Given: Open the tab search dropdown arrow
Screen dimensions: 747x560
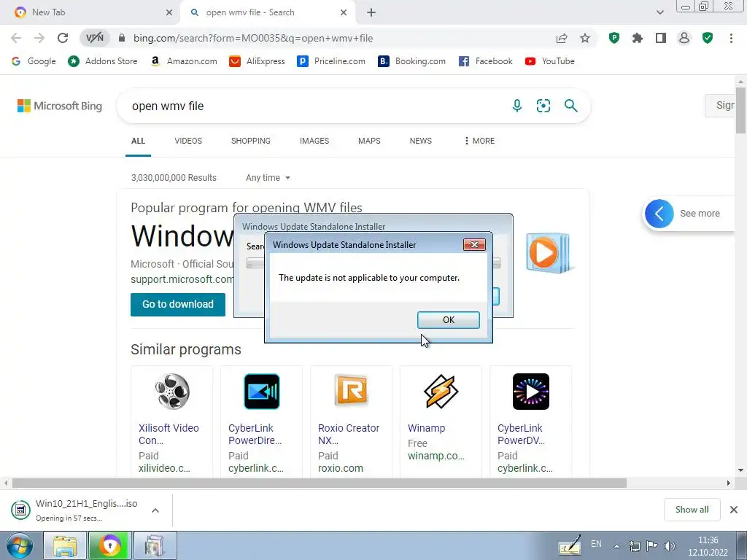Looking at the screenshot, I should click(659, 12).
